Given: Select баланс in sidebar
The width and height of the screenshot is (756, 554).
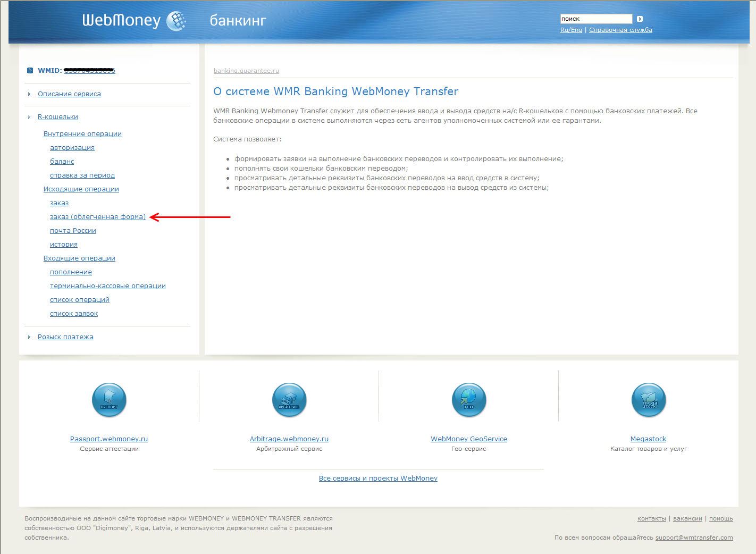Looking at the screenshot, I should (62, 162).
